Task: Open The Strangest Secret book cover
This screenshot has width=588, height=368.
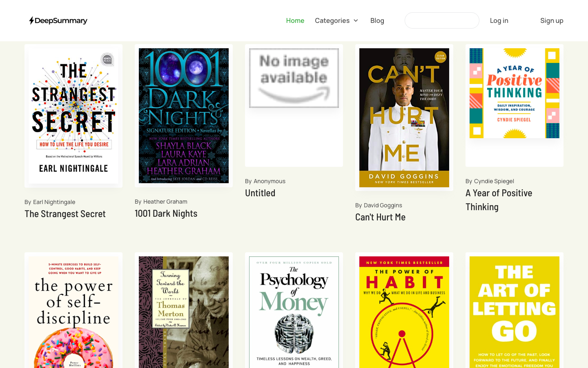Action: coord(73,116)
